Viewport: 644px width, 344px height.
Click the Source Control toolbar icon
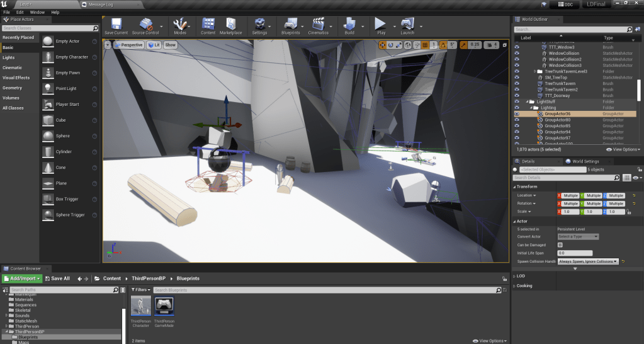pos(145,25)
